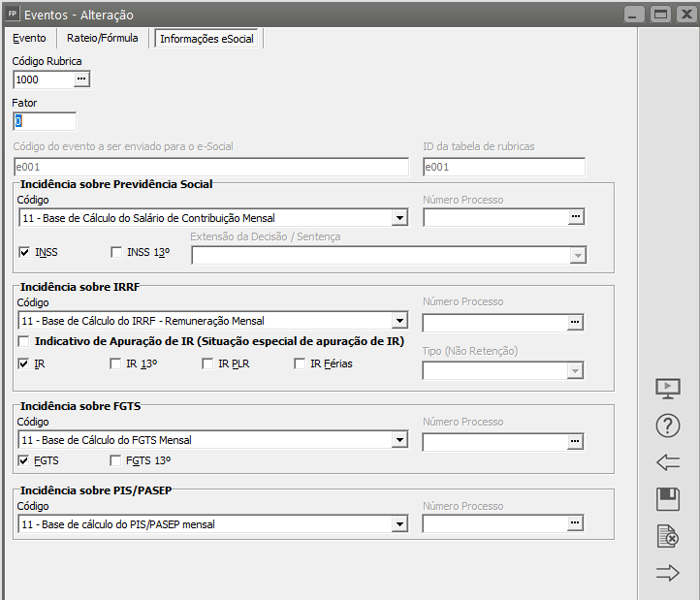This screenshot has height=600, width=700.
Task: Toggle Indicativo de Apuração de IR checkbox
Action: [24, 342]
